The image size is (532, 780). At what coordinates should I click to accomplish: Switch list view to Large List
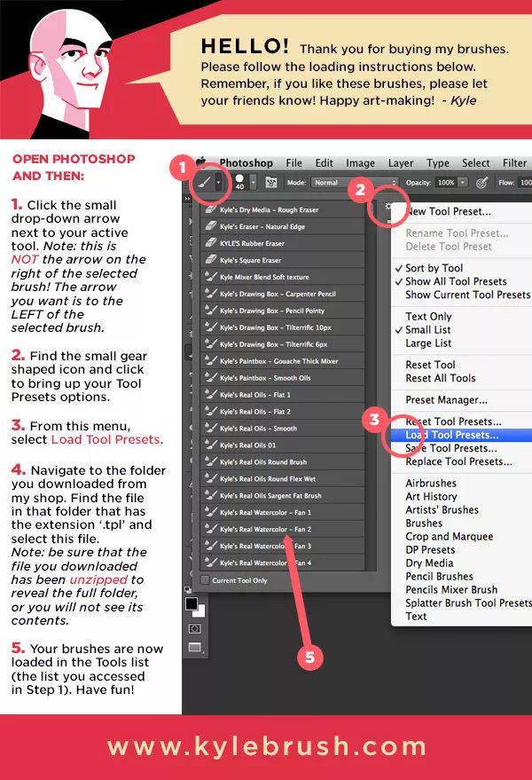point(461,343)
